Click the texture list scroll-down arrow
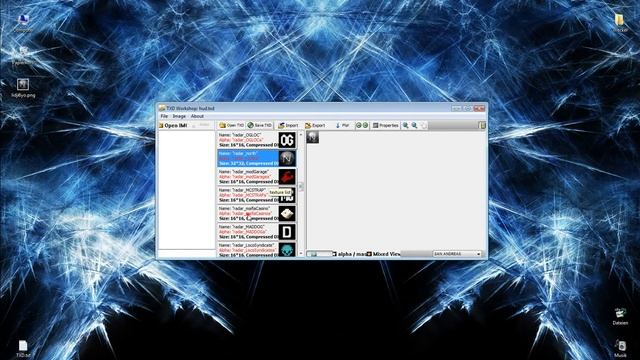This screenshot has height=360, width=640. tap(301, 253)
